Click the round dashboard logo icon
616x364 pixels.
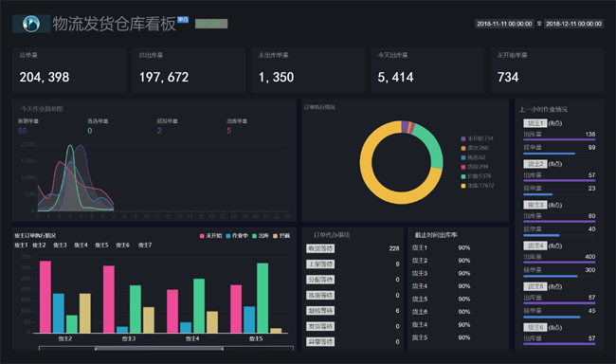[x=31, y=24]
